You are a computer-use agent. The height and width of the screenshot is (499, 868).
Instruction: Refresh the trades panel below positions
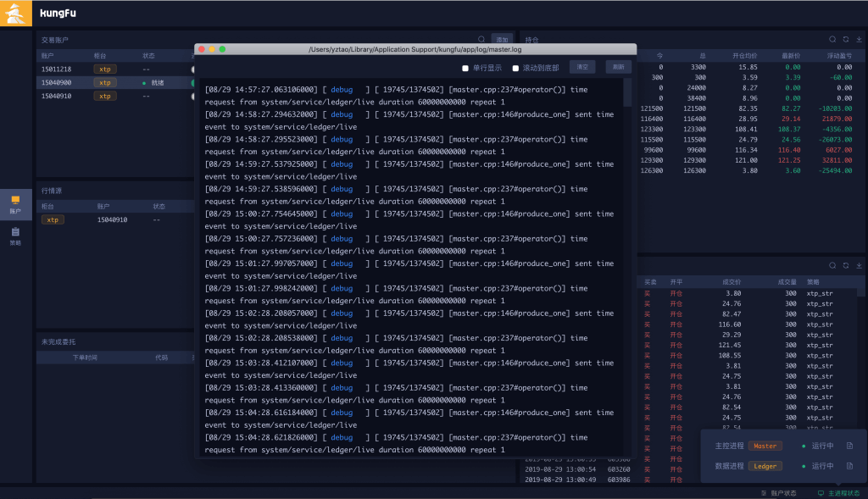coord(846,265)
